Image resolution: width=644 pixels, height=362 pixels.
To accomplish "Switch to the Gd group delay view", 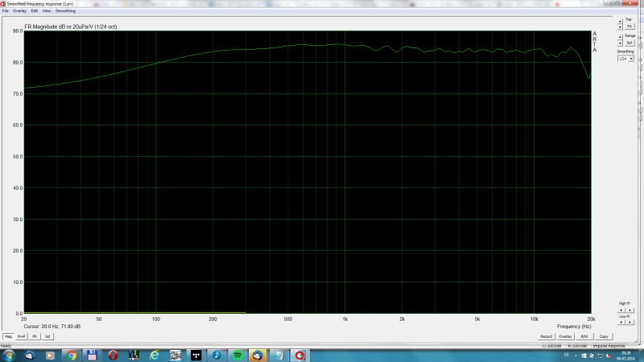I will [x=47, y=336].
